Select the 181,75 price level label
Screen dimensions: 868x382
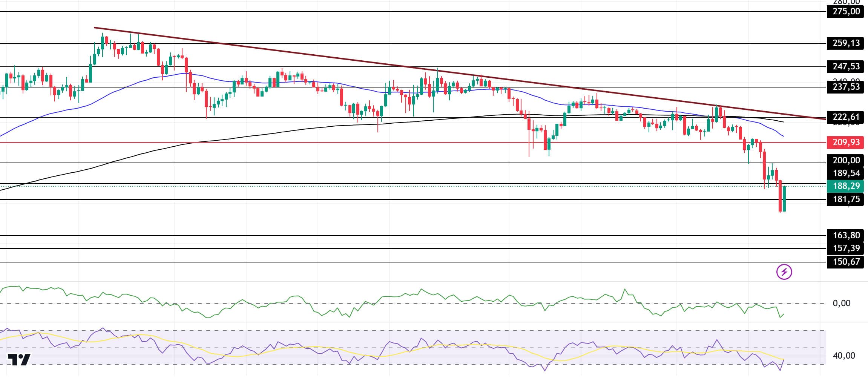click(x=845, y=199)
